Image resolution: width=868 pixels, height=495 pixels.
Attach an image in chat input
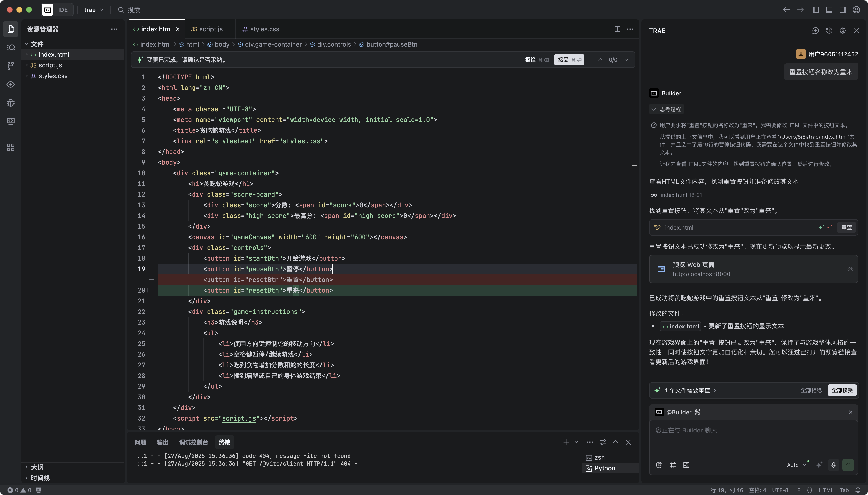tap(686, 465)
